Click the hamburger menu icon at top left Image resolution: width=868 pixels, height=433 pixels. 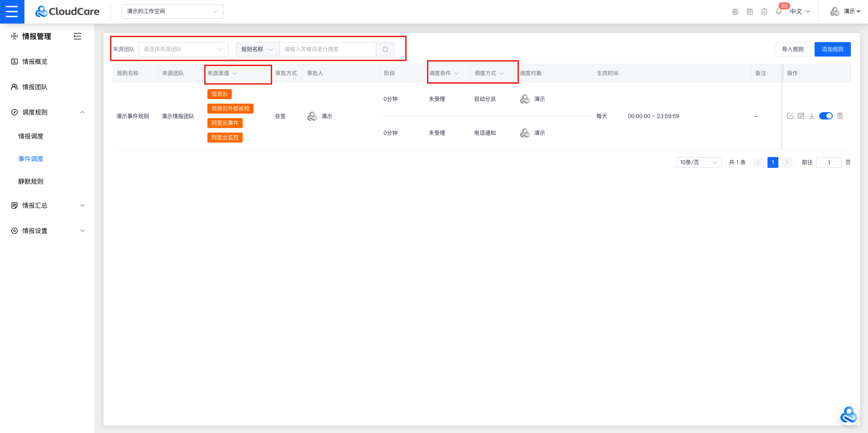tap(12, 11)
